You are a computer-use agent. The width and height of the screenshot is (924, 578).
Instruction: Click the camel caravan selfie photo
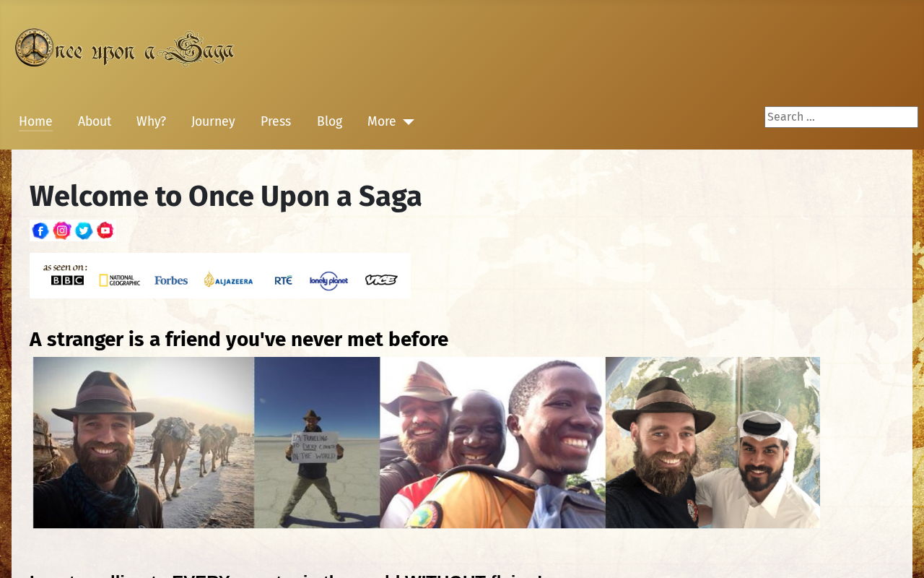click(144, 442)
